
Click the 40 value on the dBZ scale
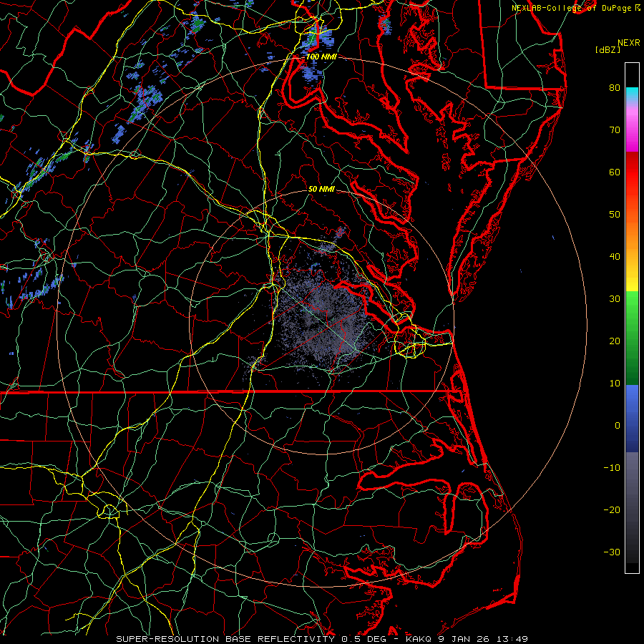[x=615, y=257]
